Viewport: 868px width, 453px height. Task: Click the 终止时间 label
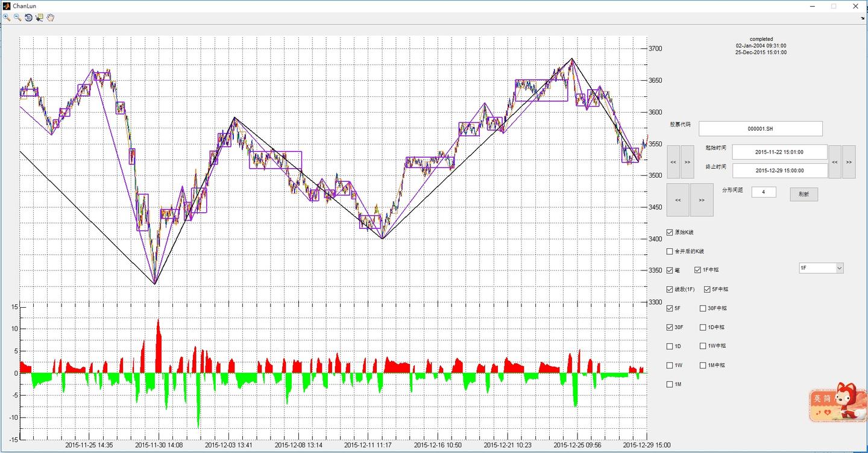[716, 166]
